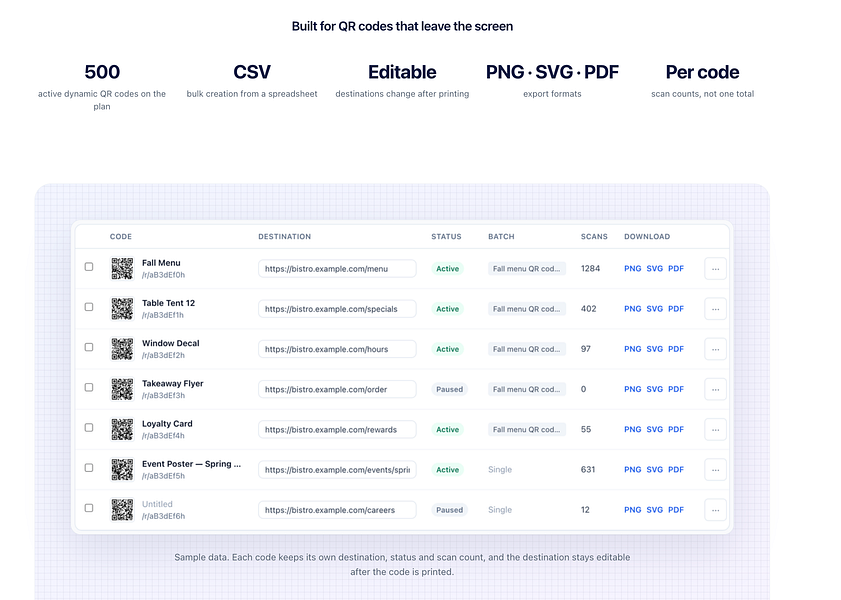Click the Paused status badge on Takeaway Flyer

pyautogui.click(x=449, y=389)
